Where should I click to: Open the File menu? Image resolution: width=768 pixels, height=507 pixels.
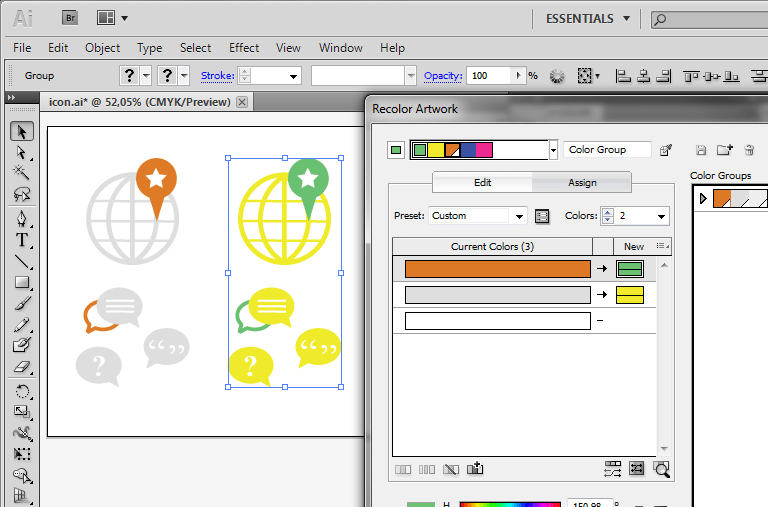click(x=22, y=48)
